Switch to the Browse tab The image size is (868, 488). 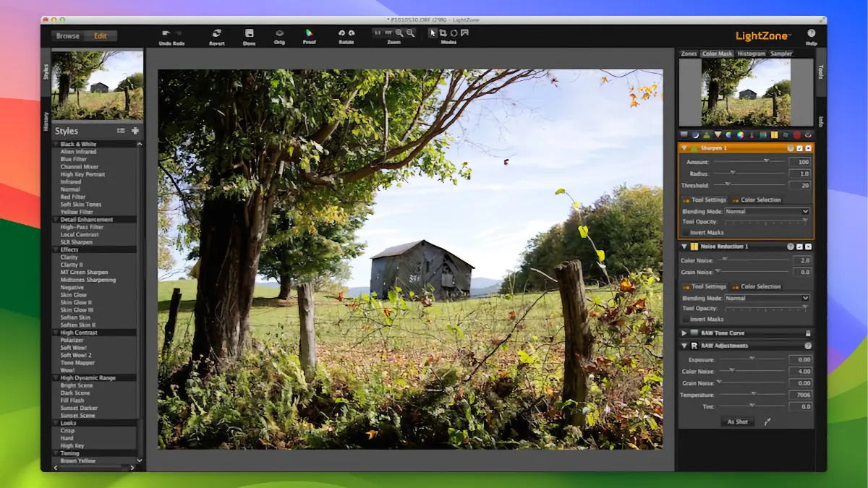point(67,35)
